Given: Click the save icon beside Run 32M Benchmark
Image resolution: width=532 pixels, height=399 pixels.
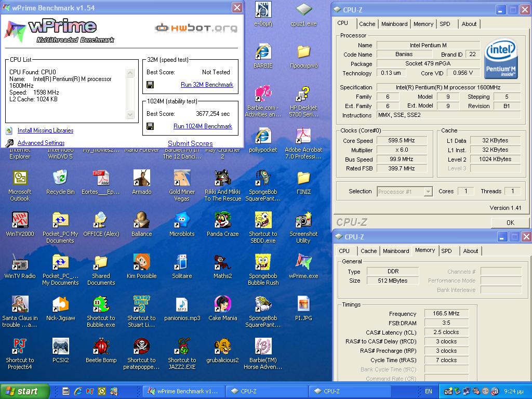Looking at the screenshot, I should [x=150, y=85].
